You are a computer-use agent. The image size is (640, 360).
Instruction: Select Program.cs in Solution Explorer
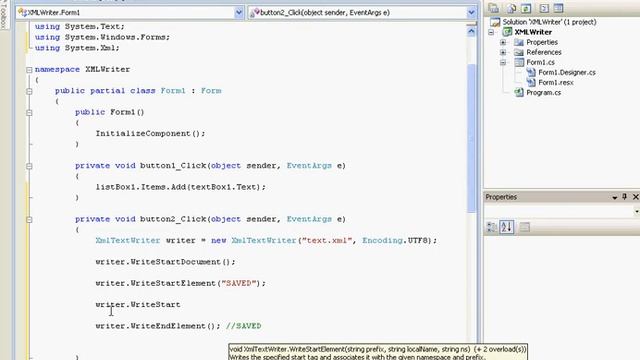[x=543, y=92]
